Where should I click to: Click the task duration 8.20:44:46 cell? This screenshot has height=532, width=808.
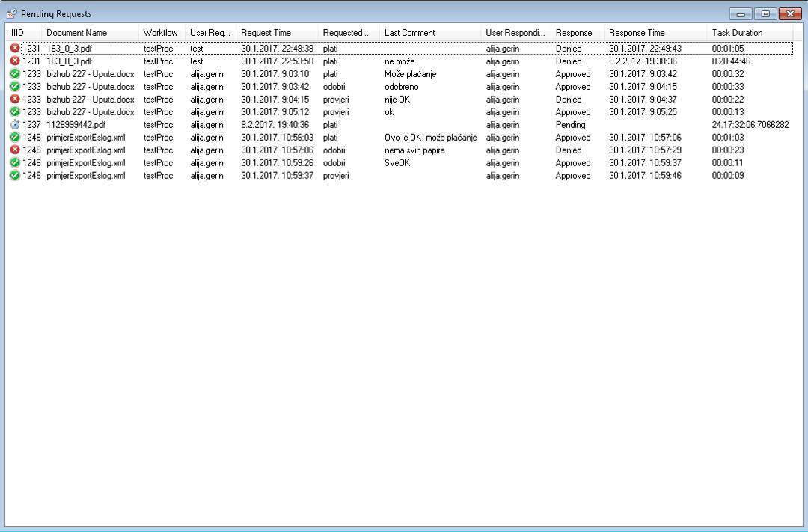pos(731,61)
